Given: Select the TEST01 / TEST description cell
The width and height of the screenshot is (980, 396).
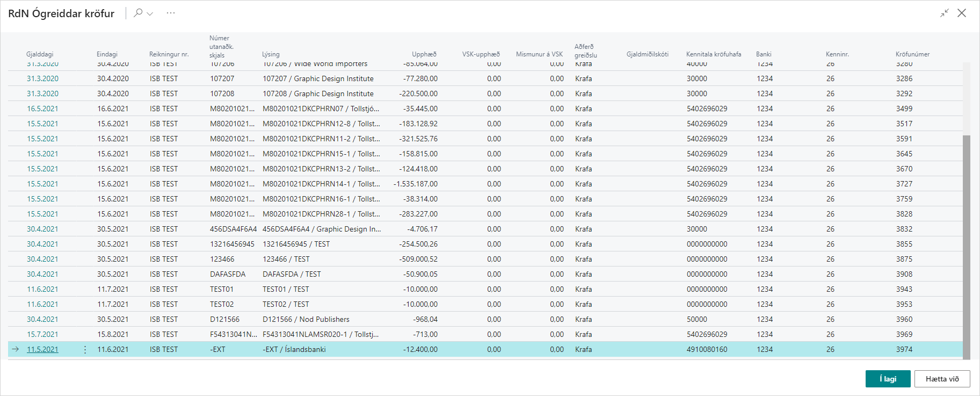Looking at the screenshot, I should [286, 289].
